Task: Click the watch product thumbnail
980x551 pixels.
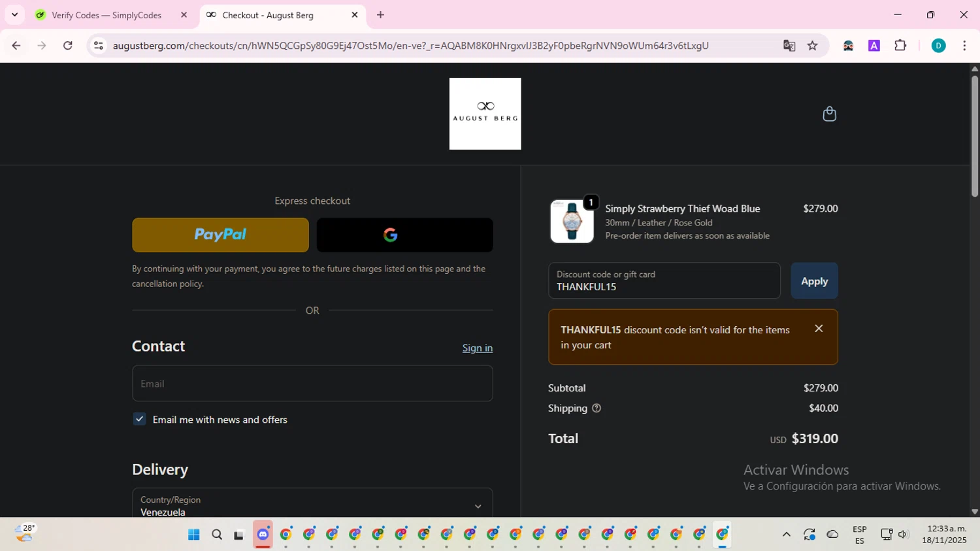Action: (x=572, y=222)
